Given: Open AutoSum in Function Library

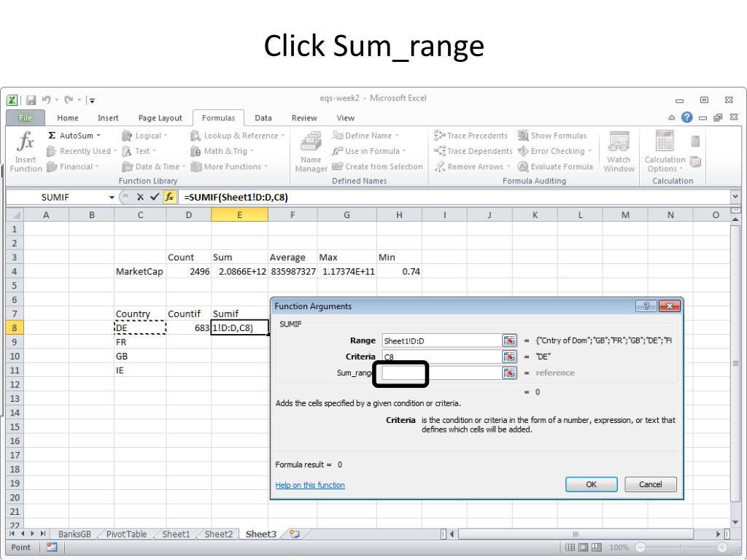Looking at the screenshot, I should point(75,136).
